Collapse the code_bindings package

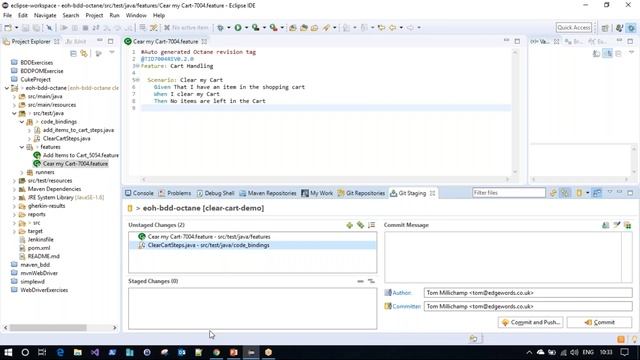pyautogui.click(x=22, y=122)
